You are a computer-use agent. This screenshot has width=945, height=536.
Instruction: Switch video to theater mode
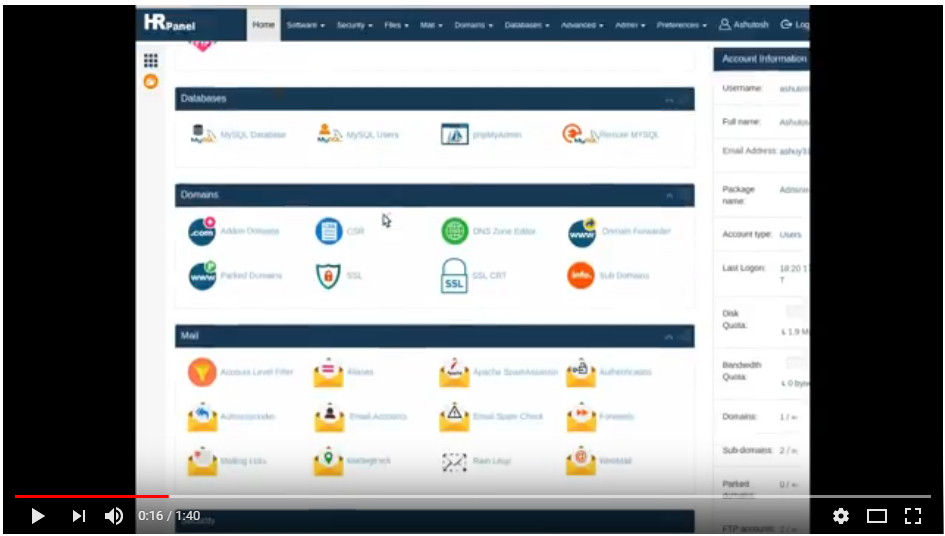(x=877, y=516)
